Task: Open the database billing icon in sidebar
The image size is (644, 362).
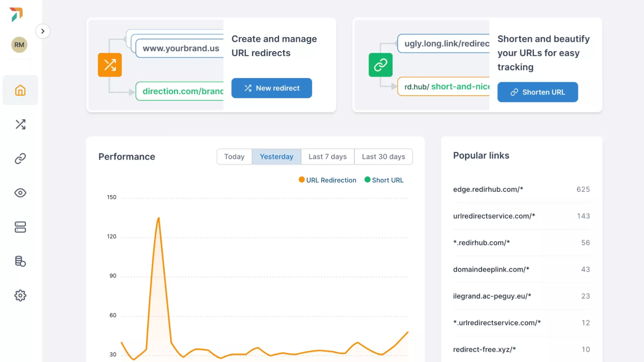Action: [20, 261]
